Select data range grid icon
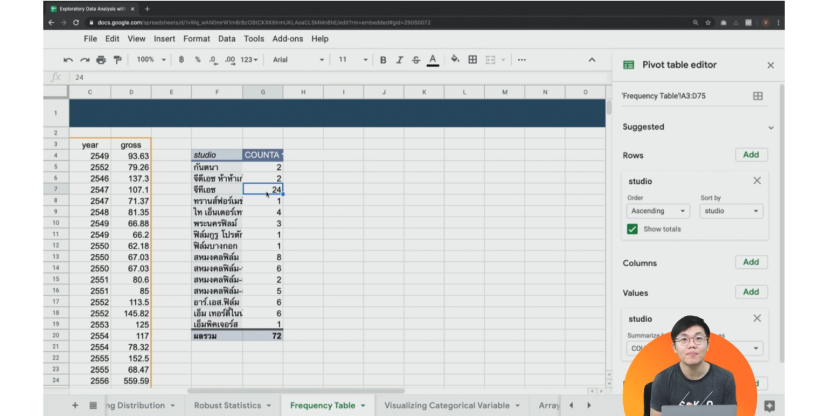 (758, 96)
